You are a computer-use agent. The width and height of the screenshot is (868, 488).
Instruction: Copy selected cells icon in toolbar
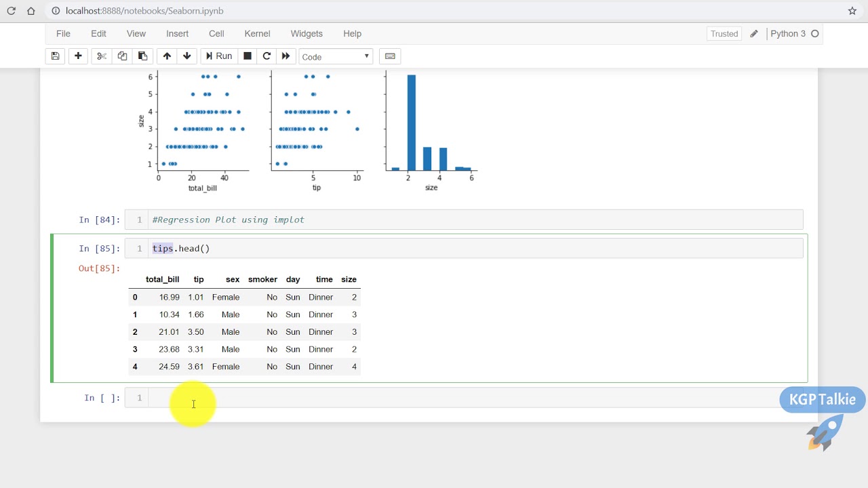(122, 56)
